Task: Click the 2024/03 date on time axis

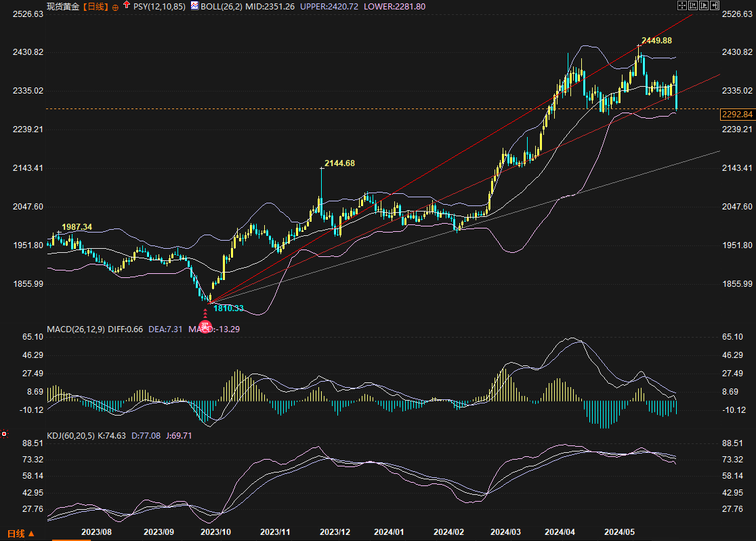Action: (x=505, y=534)
